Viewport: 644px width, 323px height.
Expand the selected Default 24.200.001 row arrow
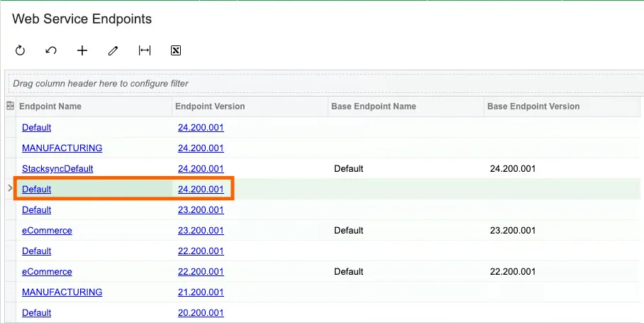pos(10,188)
